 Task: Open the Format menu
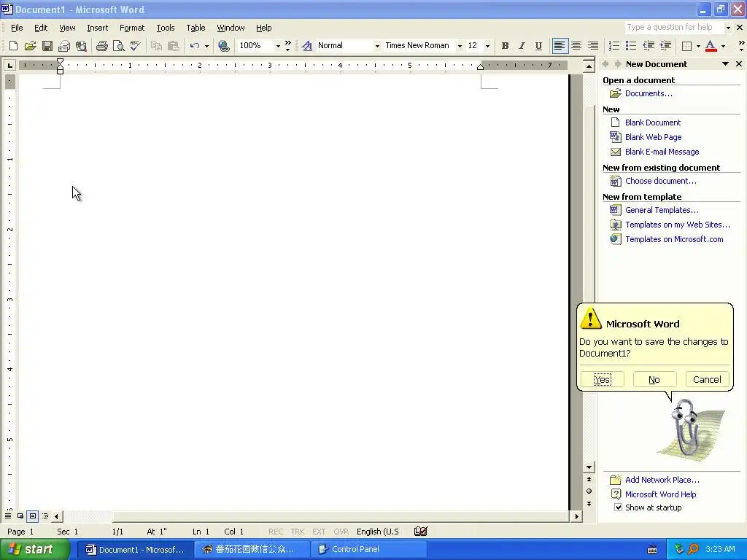132,28
